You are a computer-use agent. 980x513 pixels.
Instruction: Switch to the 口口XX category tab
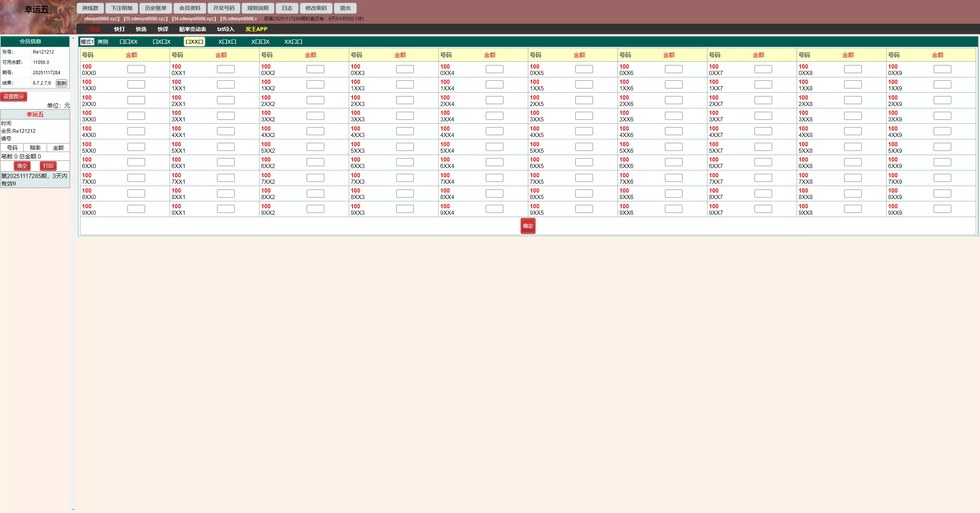pyautogui.click(x=129, y=42)
